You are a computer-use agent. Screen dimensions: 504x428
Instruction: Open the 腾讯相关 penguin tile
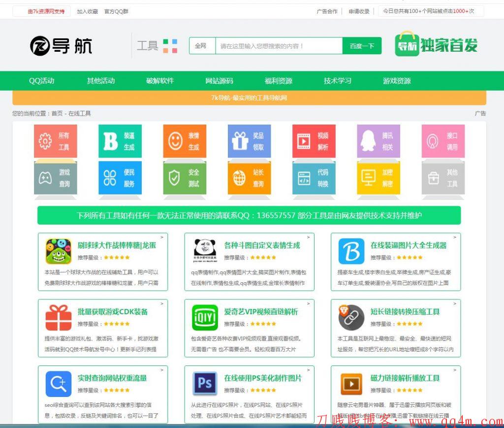[378, 141]
